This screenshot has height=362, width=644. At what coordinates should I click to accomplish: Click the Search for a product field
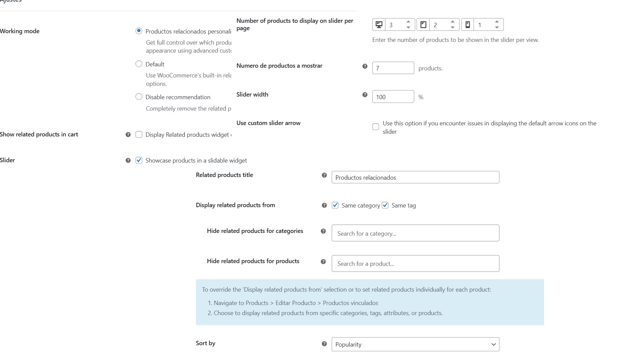click(415, 263)
